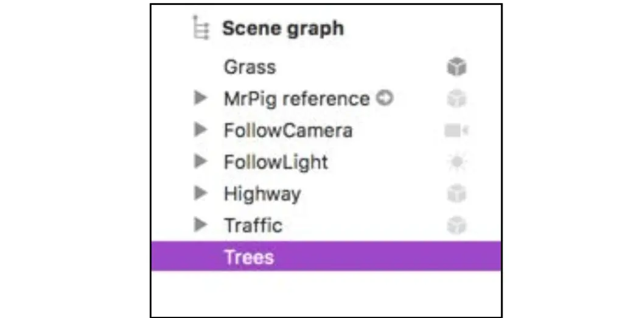Click the cube icon beside Highway

click(456, 194)
